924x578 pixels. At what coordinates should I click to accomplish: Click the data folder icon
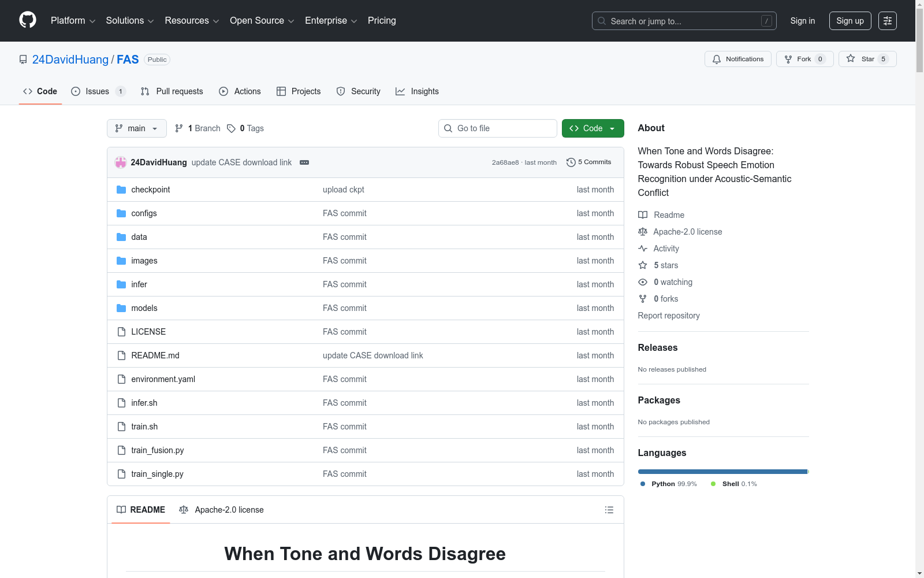tap(121, 237)
